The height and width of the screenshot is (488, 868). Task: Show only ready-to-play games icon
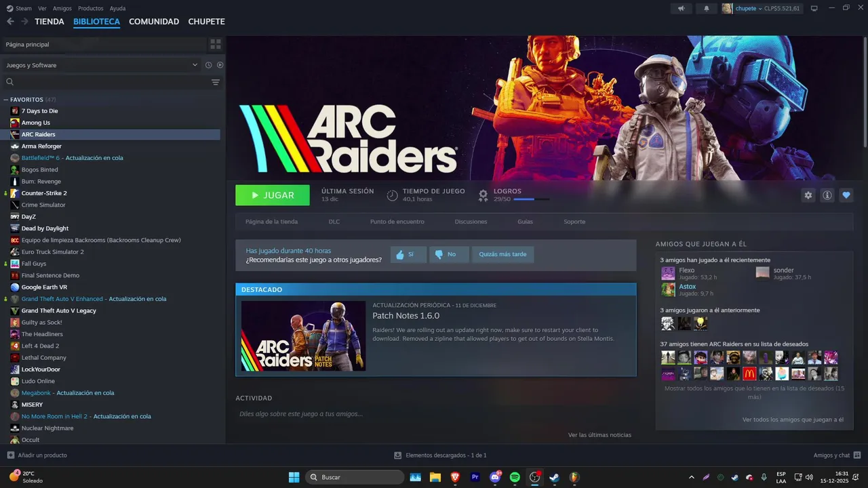point(220,65)
